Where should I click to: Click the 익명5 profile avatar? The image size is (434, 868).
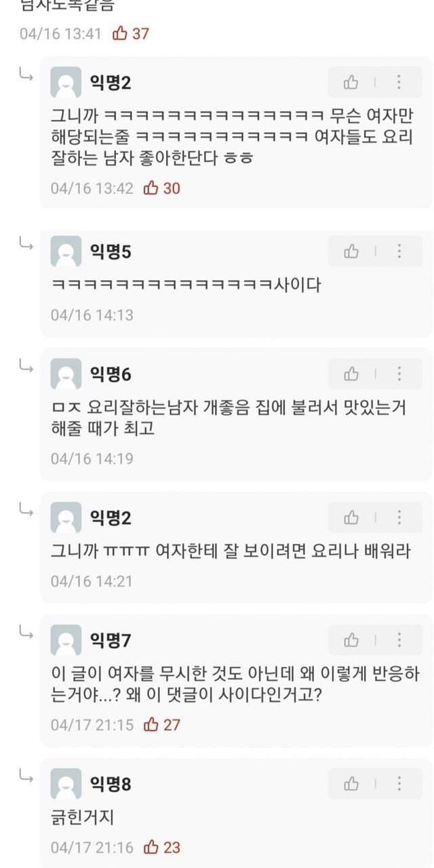coord(66,252)
